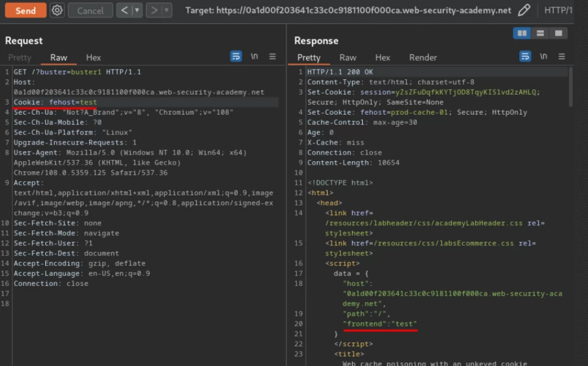The image size is (588, 366).
Task: Send the request to the target
Action: coord(25,10)
